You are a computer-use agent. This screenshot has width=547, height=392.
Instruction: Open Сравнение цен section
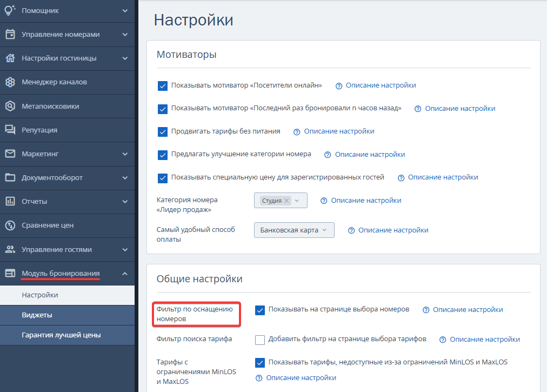[x=68, y=225]
